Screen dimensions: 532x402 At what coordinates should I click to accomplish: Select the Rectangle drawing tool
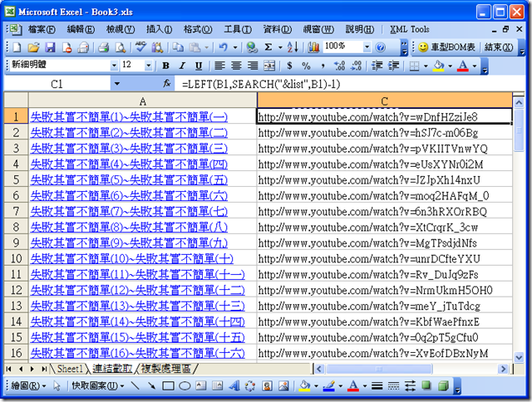tap(168, 385)
